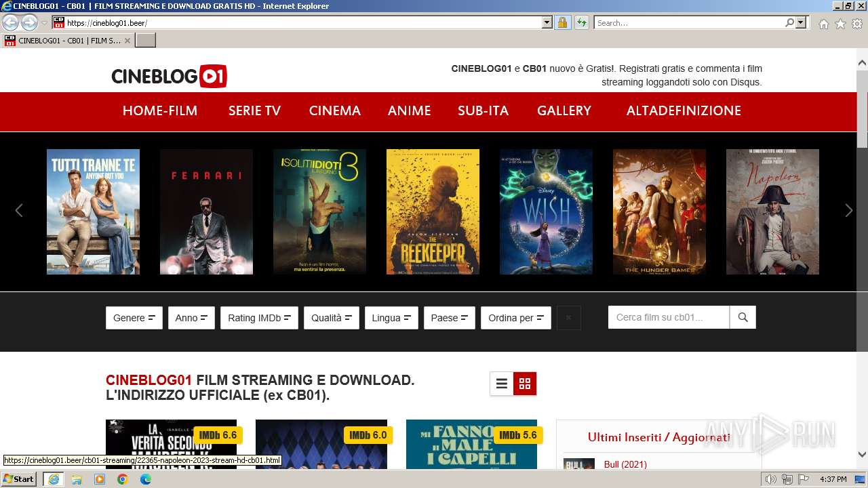Open the movie card rated IMDb 6.0
This screenshot has width=868, height=488.
coord(321,444)
